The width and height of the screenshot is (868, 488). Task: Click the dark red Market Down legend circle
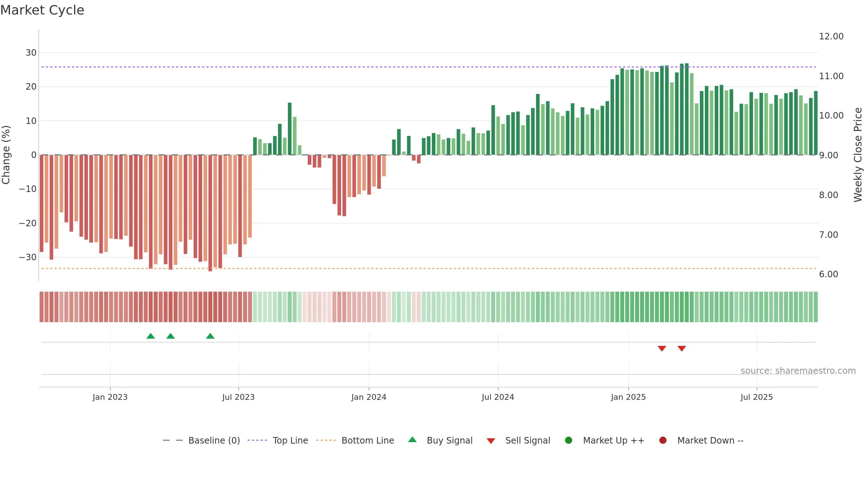click(663, 440)
